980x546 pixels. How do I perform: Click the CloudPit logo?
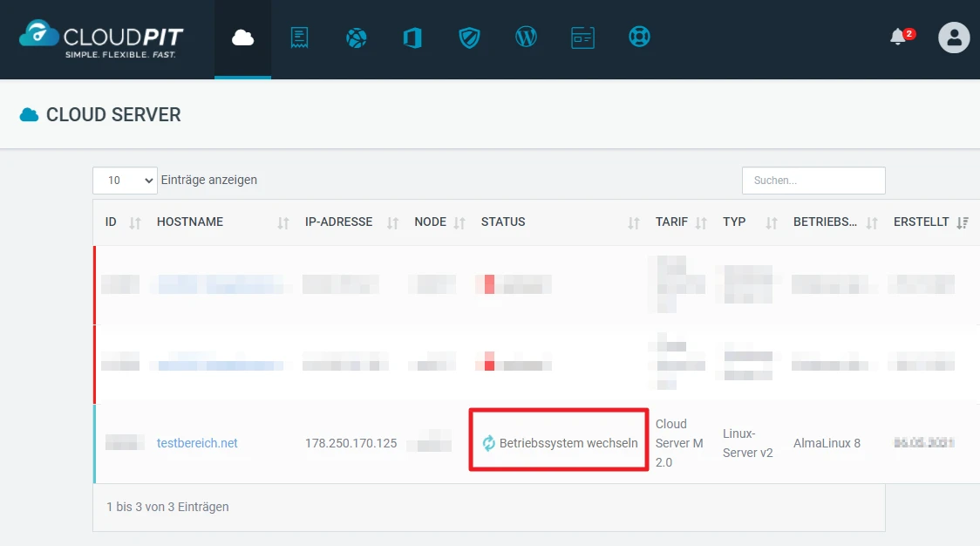101,38
